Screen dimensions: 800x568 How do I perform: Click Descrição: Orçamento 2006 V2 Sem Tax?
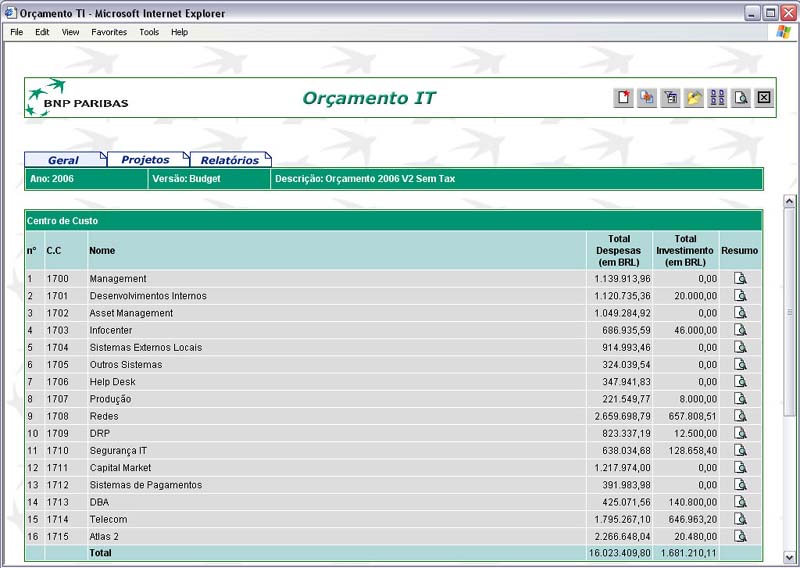pos(516,179)
